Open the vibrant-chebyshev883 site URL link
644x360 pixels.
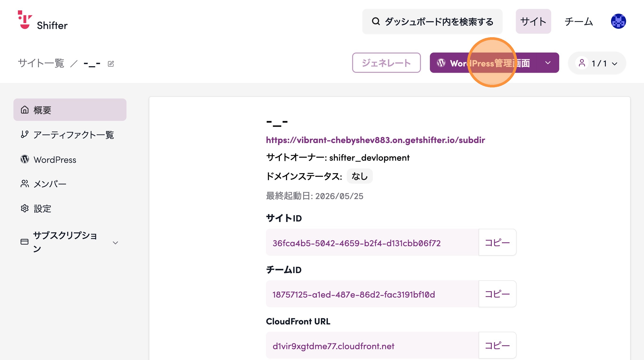[x=375, y=140]
